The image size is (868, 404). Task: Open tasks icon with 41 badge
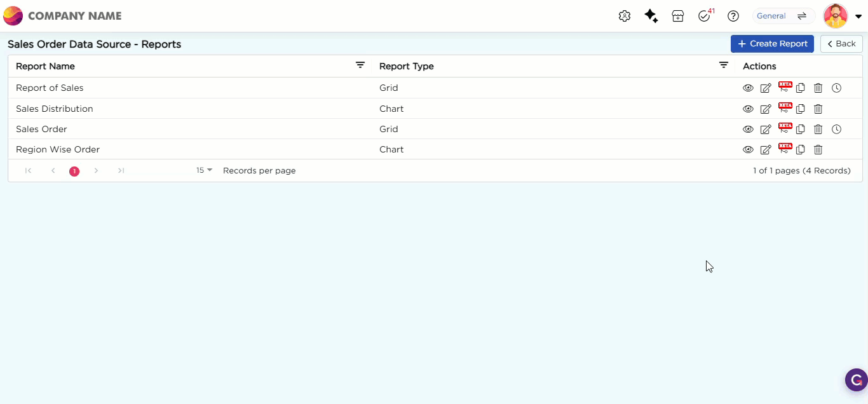(x=704, y=17)
